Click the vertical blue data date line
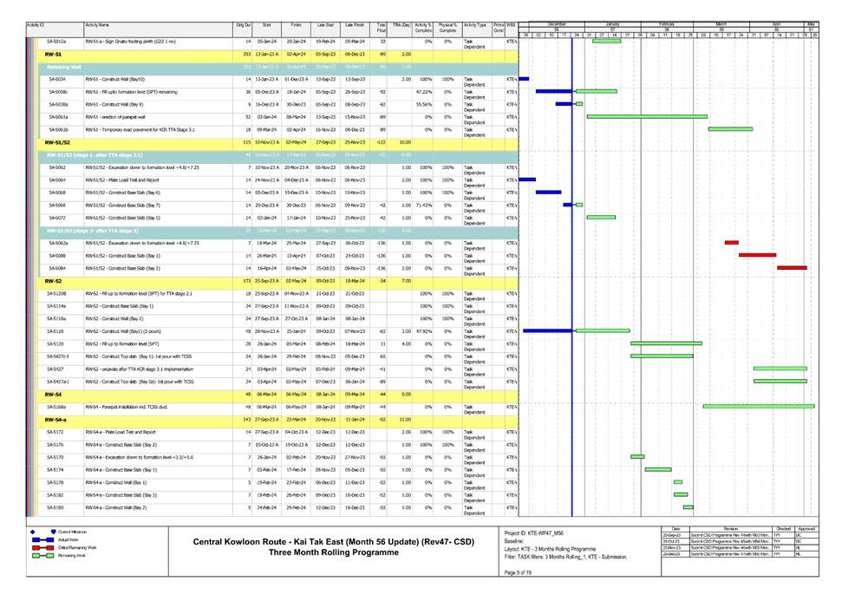Viewport: 868px width, 614px height. click(572, 260)
